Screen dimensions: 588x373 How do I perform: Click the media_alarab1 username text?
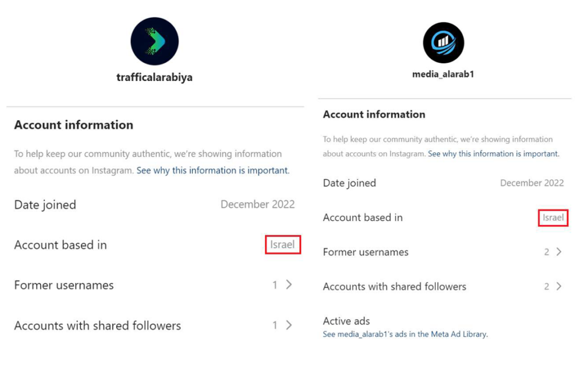pos(443,74)
